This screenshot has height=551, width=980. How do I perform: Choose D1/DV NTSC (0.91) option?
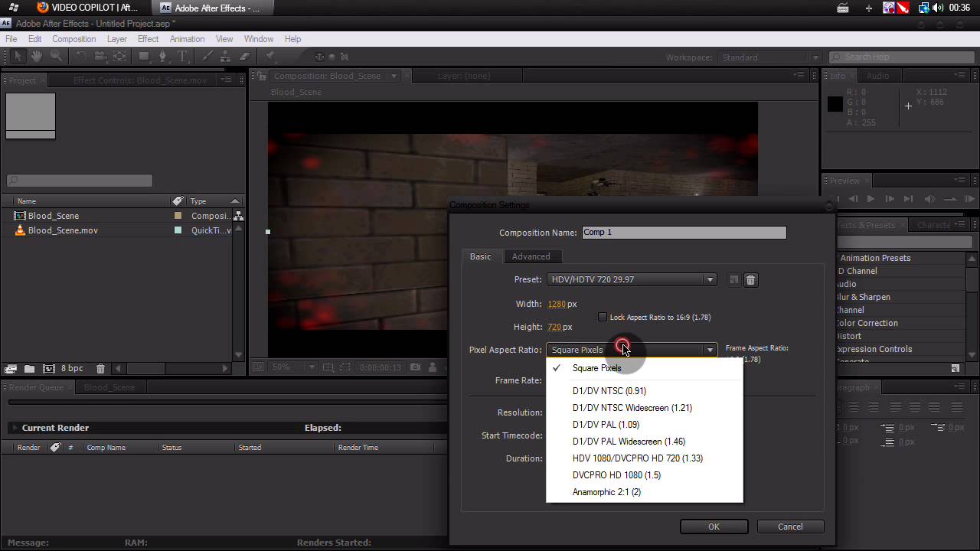[x=645, y=391]
